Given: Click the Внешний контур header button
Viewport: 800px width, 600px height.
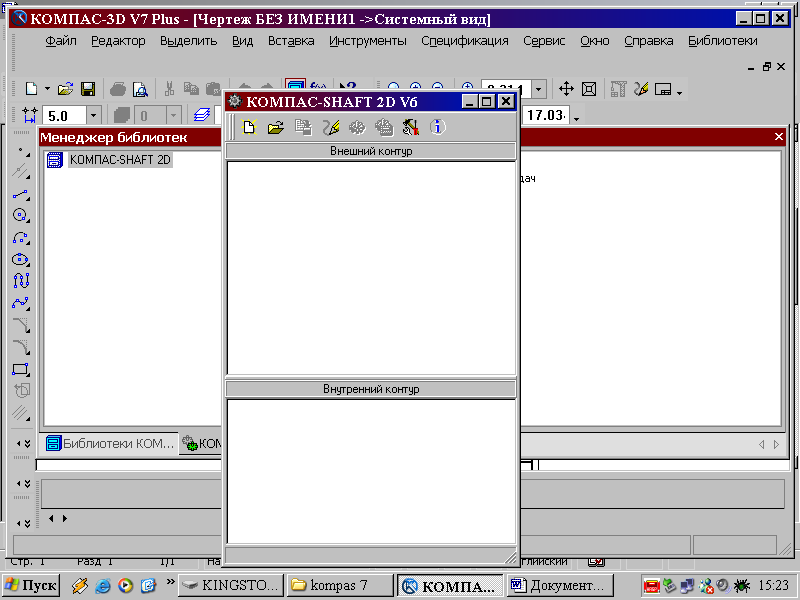Looking at the screenshot, I should pos(371,151).
